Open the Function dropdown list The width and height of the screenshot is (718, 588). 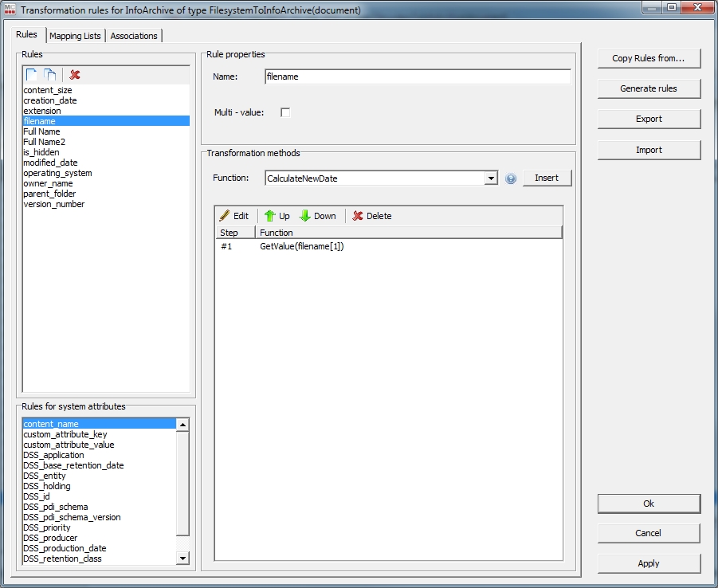491,178
